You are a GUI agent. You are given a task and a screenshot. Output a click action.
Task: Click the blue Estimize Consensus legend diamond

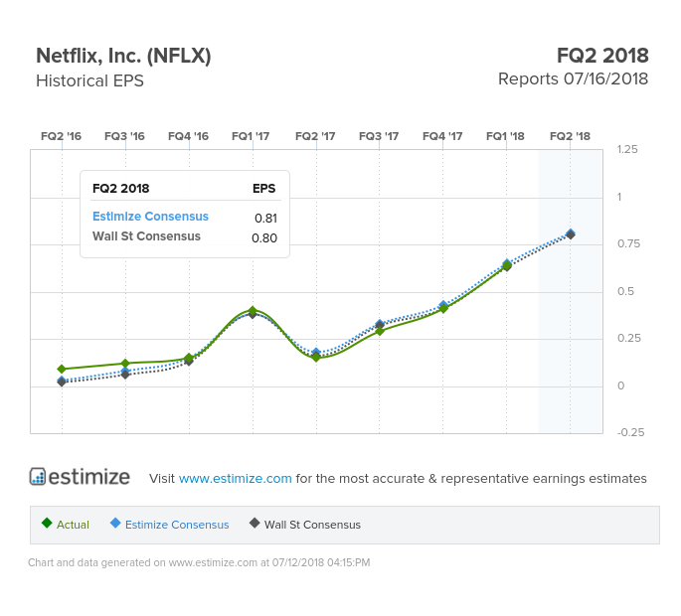click(x=115, y=523)
